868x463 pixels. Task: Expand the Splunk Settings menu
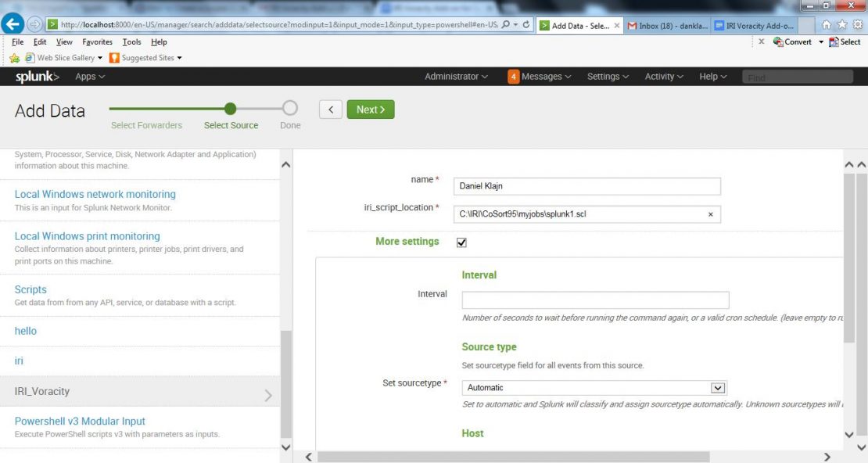click(x=608, y=77)
